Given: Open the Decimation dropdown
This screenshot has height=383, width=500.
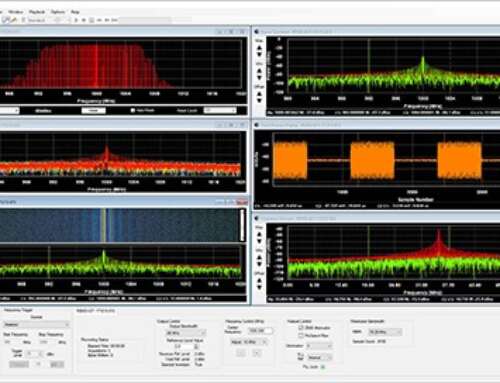Looking at the screenshot, I should click(319, 346).
